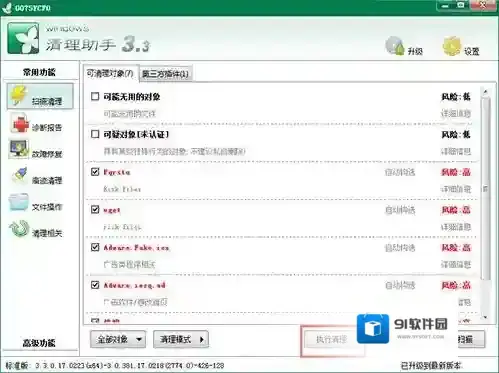Check the 可疑对象[未认证] checkbox

[95, 134]
